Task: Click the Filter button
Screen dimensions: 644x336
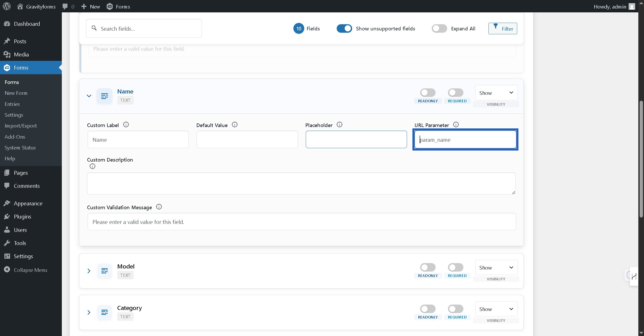Action: [503, 29]
